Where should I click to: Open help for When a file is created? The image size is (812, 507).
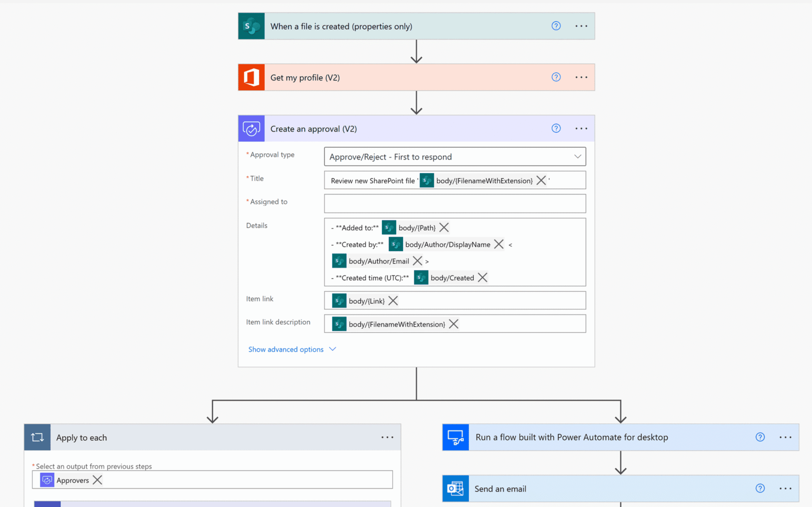(x=556, y=26)
